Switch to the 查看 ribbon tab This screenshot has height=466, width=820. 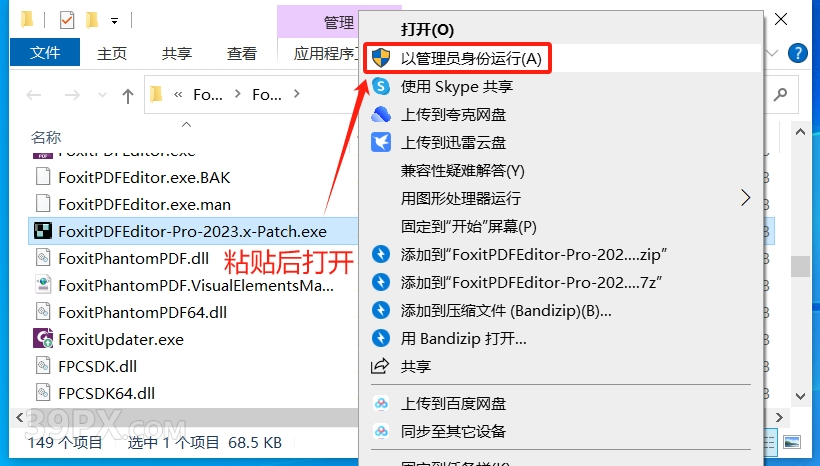[242, 53]
